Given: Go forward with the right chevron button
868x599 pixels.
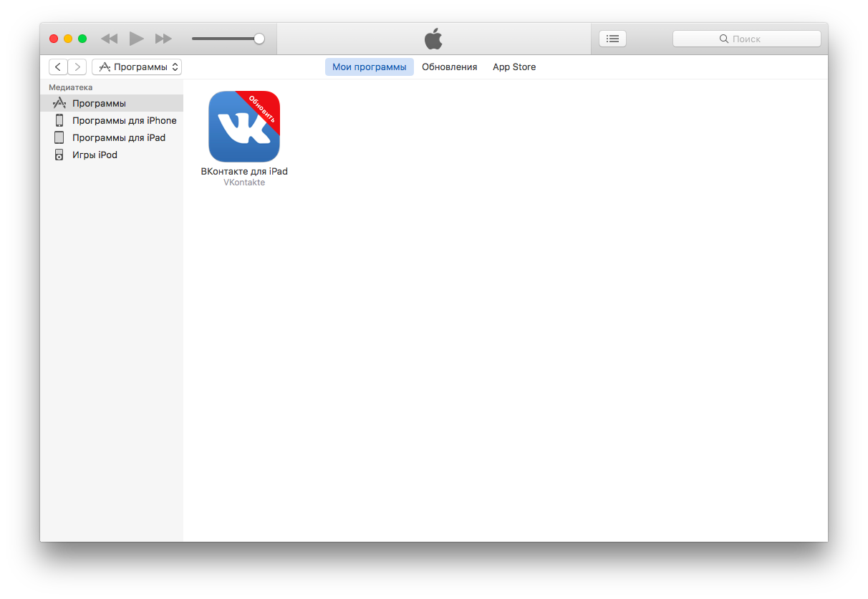Looking at the screenshot, I should coord(77,67).
